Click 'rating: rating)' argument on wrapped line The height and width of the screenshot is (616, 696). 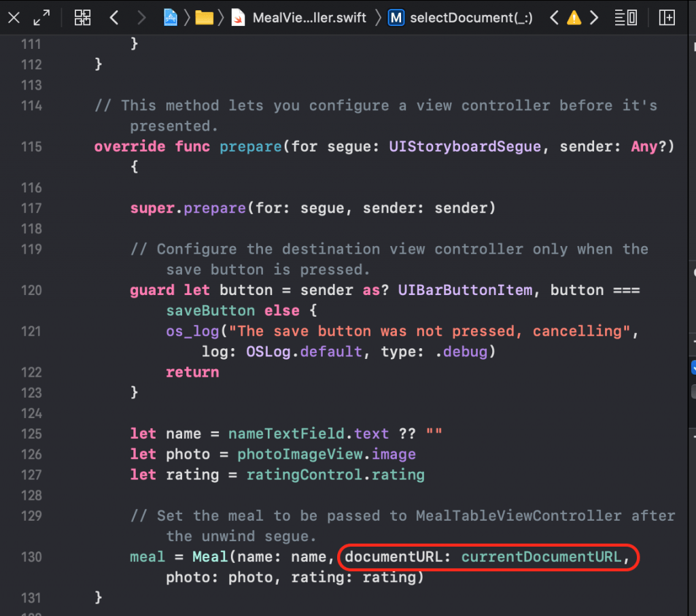point(358,577)
